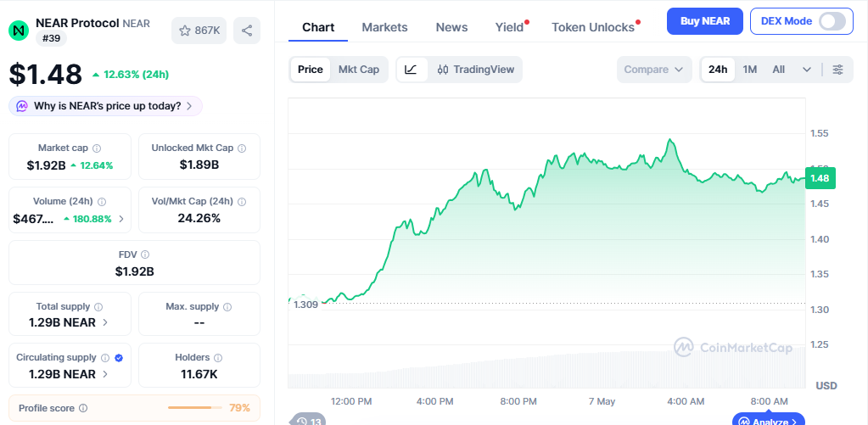The image size is (868, 425).
Task: Click the 24.26% Vol/Mkt Cap value
Action: [x=199, y=218]
